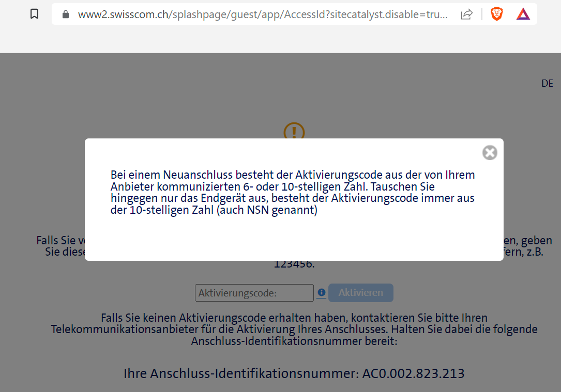Viewport: 561px width, 392px height.
Task: Click the 'Telekommunikationsanbieter' text line
Action: coord(294,329)
